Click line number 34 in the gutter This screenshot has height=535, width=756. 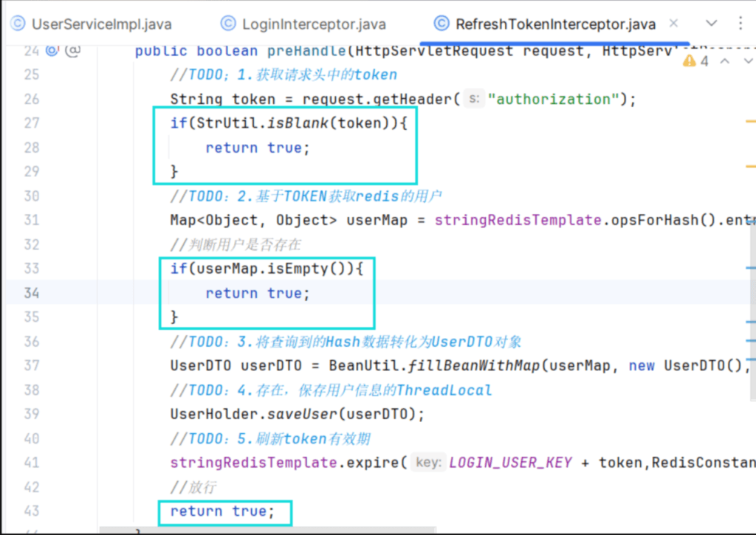click(x=31, y=293)
